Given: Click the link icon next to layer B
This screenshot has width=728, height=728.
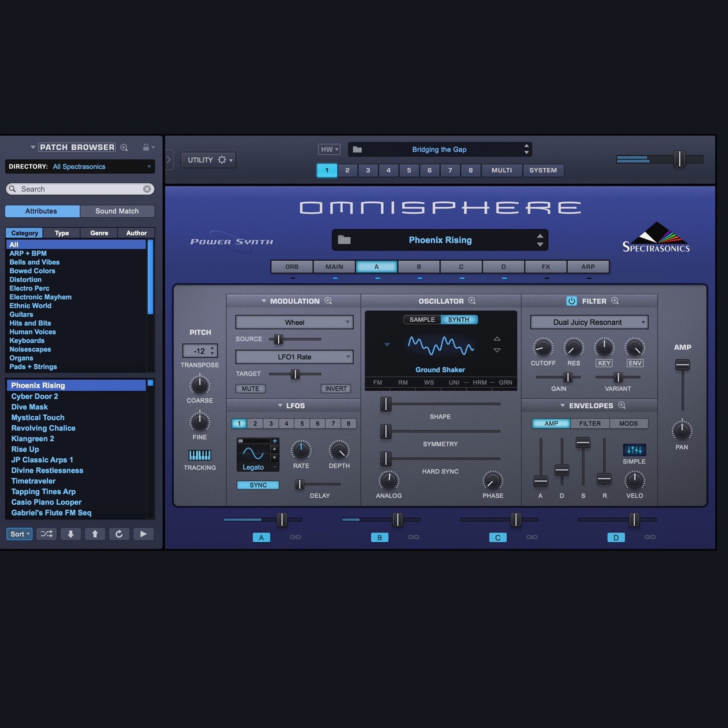Looking at the screenshot, I should click(x=414, y=537).
